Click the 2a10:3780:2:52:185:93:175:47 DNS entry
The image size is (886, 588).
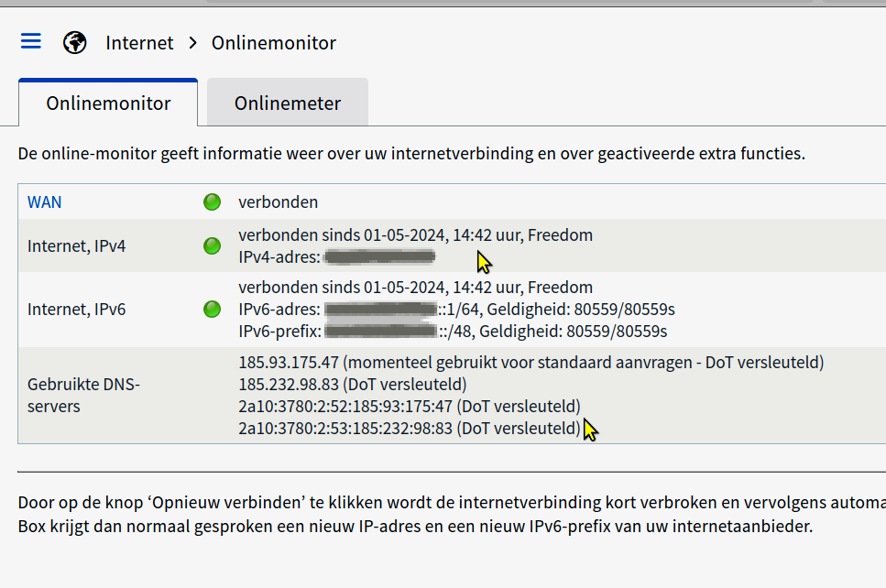click(345, 406)
